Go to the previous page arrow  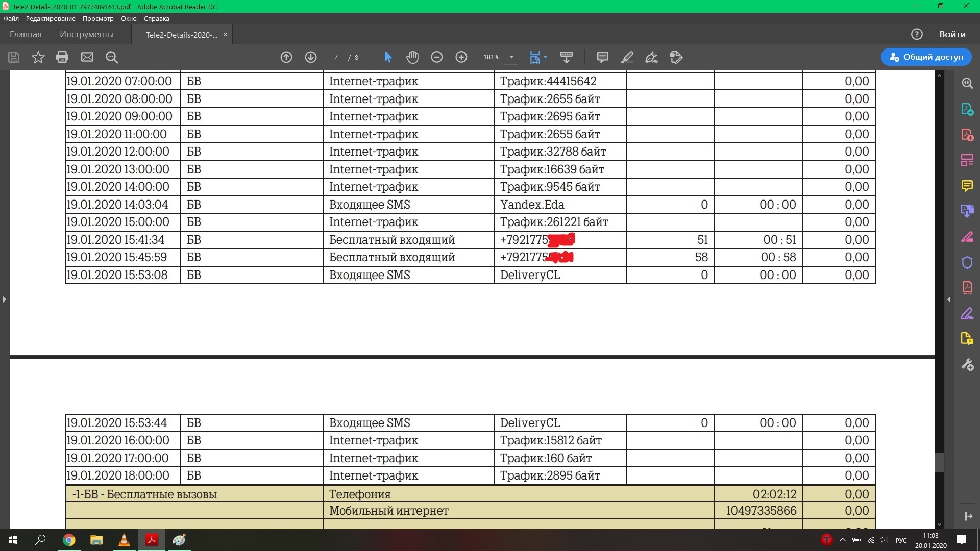[286, 57]
